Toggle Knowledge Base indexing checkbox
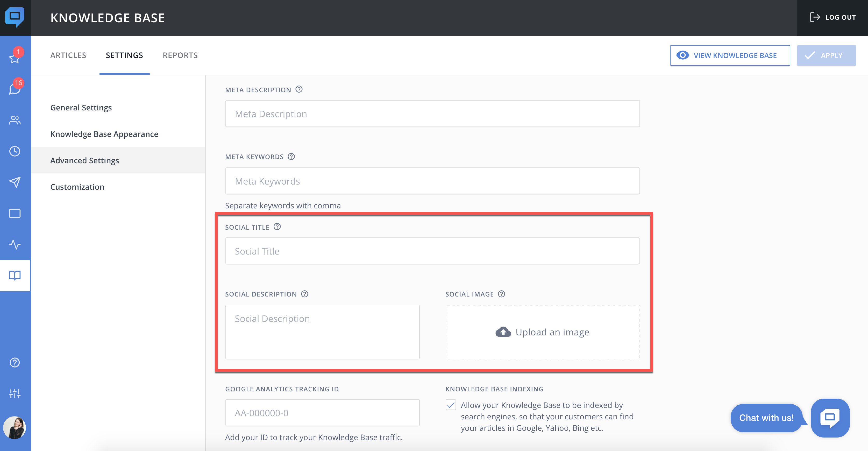Image resolution: width=868 pixels, height=451 pixels. pyautogui.click(x=451, y=405)
